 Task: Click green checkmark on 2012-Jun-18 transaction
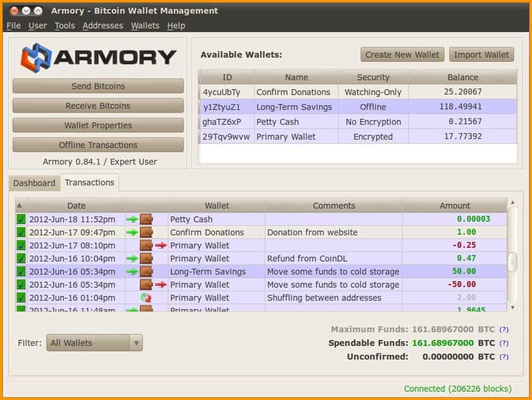tap(21, 219)
